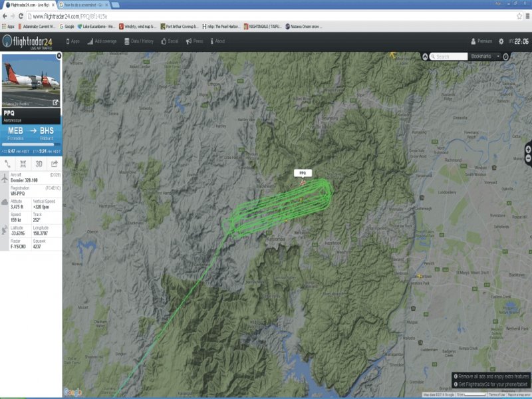Open the Add coverage menu
This screenshot has width=532, height=399.
[x=102, y=41]
